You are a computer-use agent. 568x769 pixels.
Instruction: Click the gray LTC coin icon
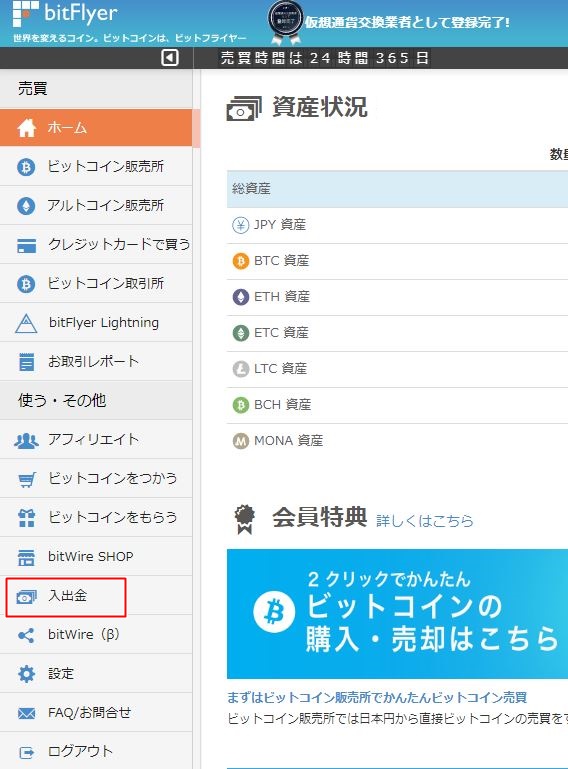[x=240, y=369]
